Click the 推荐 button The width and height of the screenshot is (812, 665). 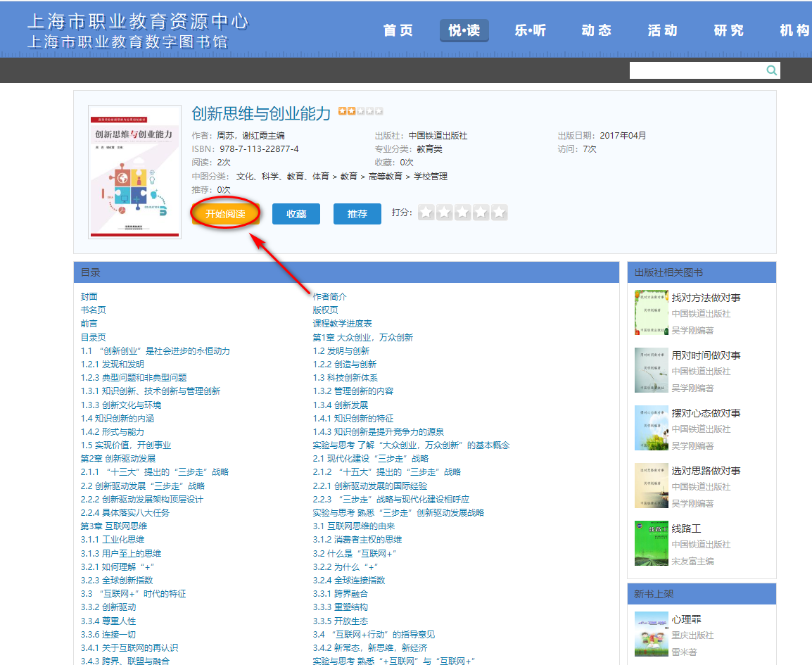pyautogui.click(x=357, y=214)
